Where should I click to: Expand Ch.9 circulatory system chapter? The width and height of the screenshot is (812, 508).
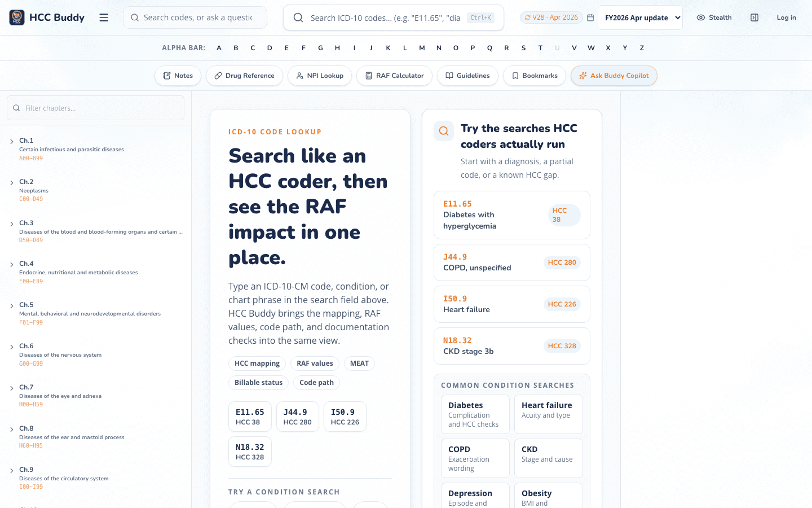96,478
